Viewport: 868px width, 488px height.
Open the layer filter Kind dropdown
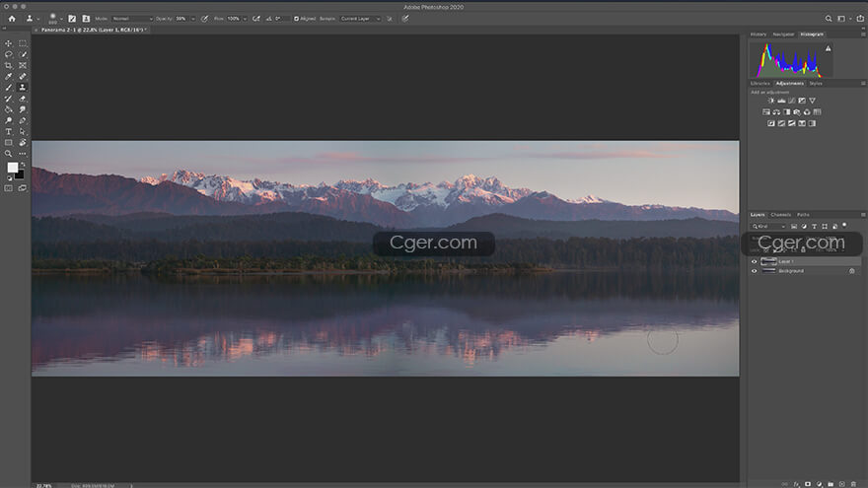click(x=768, y=227)
